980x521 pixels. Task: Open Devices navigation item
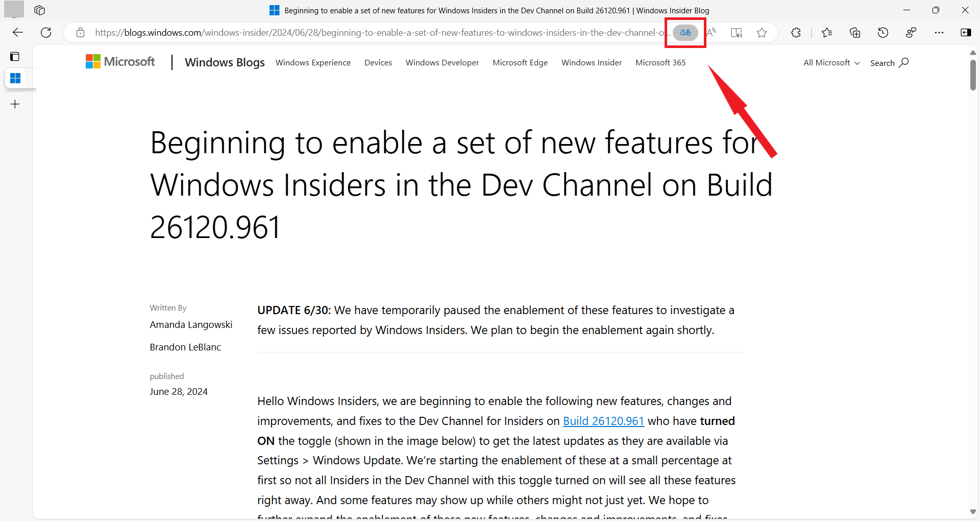pos(378,62)
